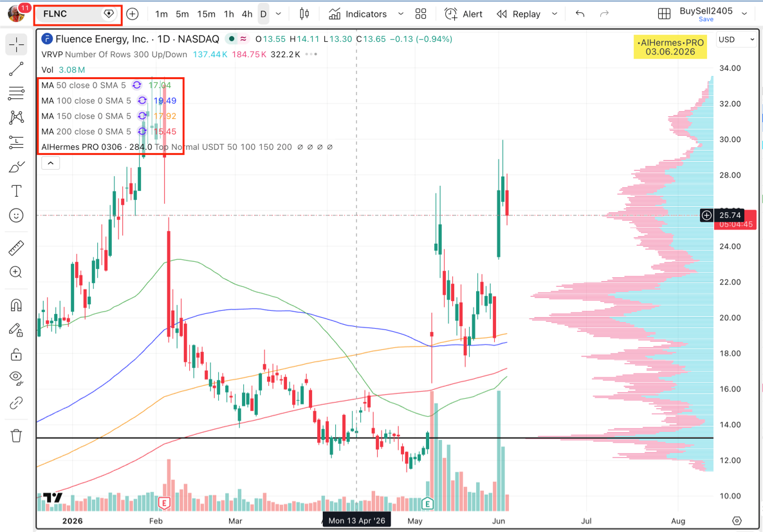The image size is (763, 532).
Task: Open the February earnings E marker
Action: [165, 503]
